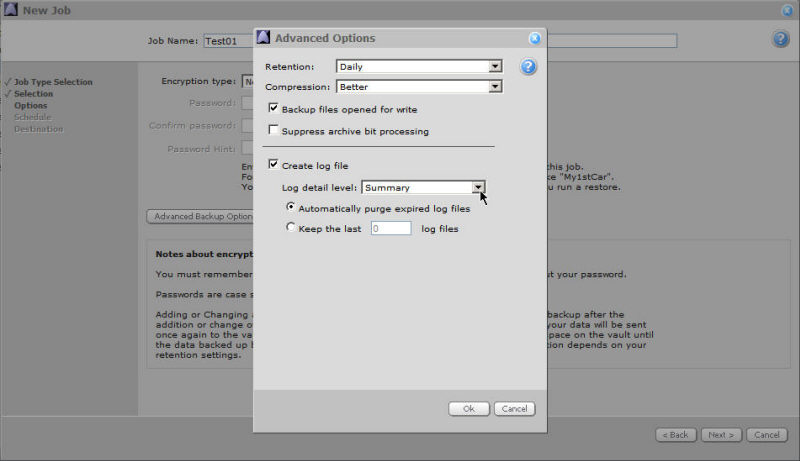
Task: Close the New Job window
Action: (787, 10)
